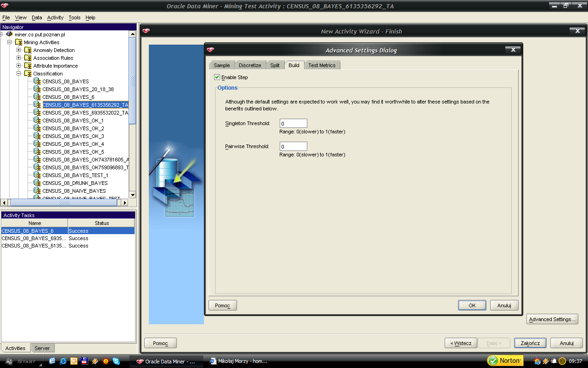Image resolution: width=588 pixels, height=368 pixels.
Task: Click the Navigator horizontal scrollbar right arrow
Action: [x=124, y=202]
